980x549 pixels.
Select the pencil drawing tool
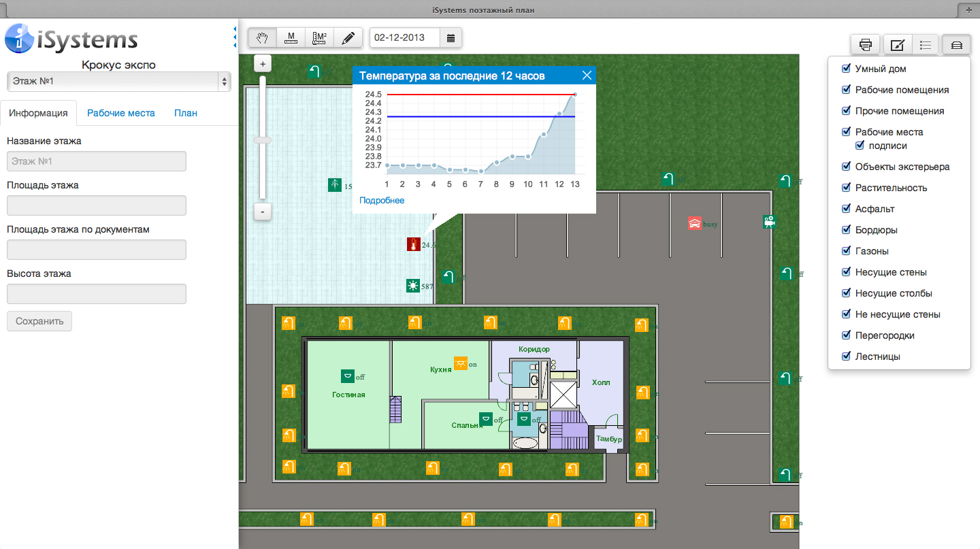pos(348,37)
